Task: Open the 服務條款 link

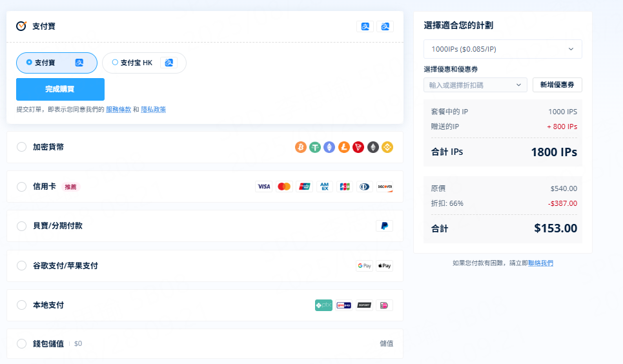Action: 118,110
